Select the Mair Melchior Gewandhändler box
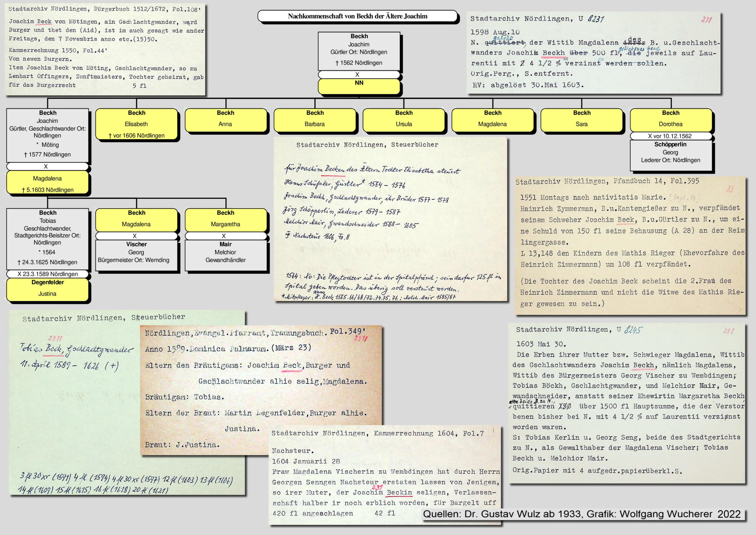 225,255
